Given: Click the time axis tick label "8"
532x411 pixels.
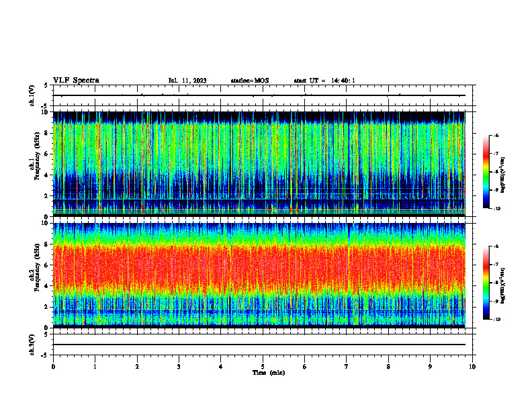Looking at the screenshot, I should 388,367.
